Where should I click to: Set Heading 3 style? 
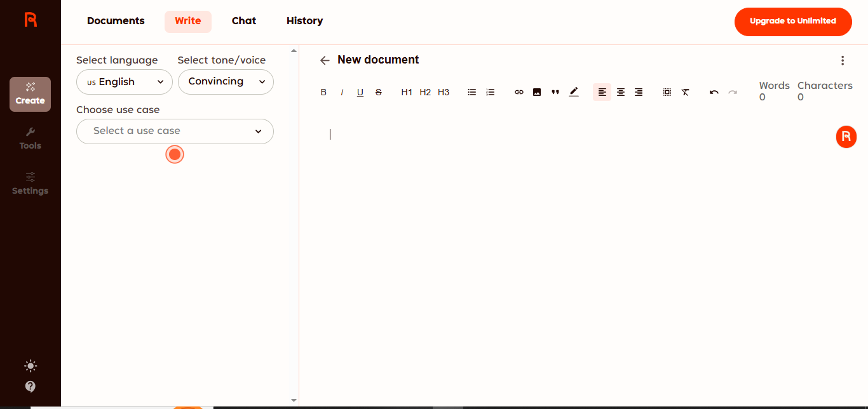[x=444, y=92]
